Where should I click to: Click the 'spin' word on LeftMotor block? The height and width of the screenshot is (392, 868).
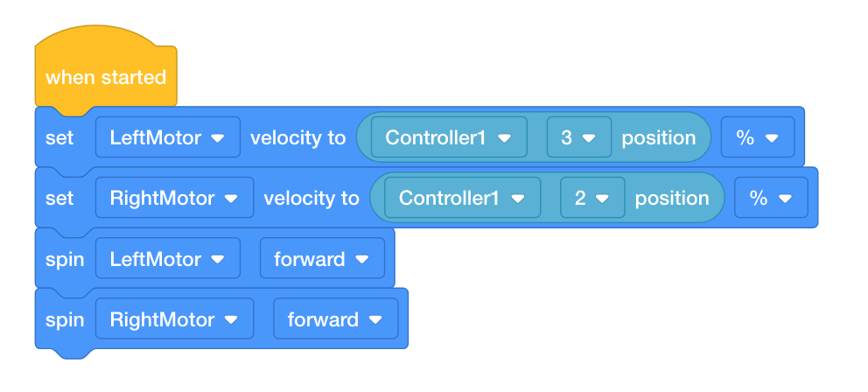tap(64, 259)
